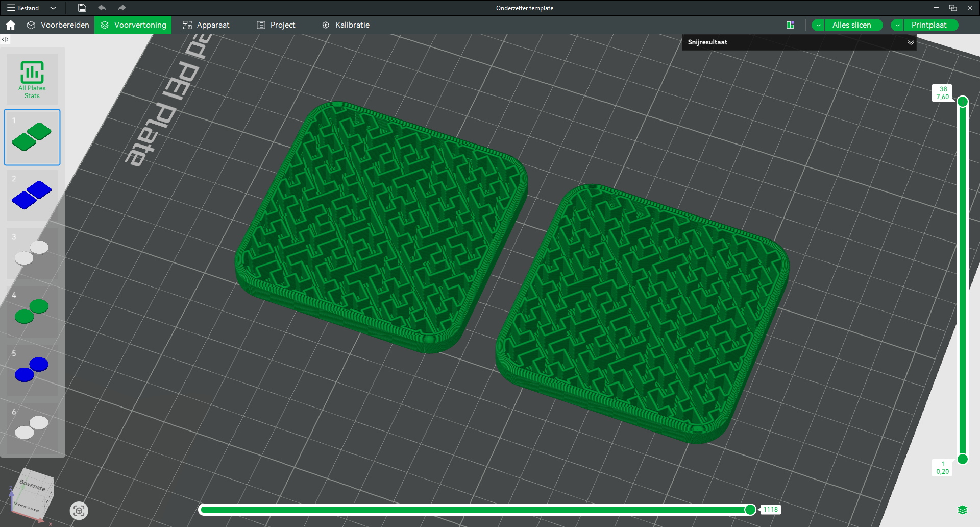The image size is (980, 527).
Task: Minimize the slicer window
Action: point(936,8)
